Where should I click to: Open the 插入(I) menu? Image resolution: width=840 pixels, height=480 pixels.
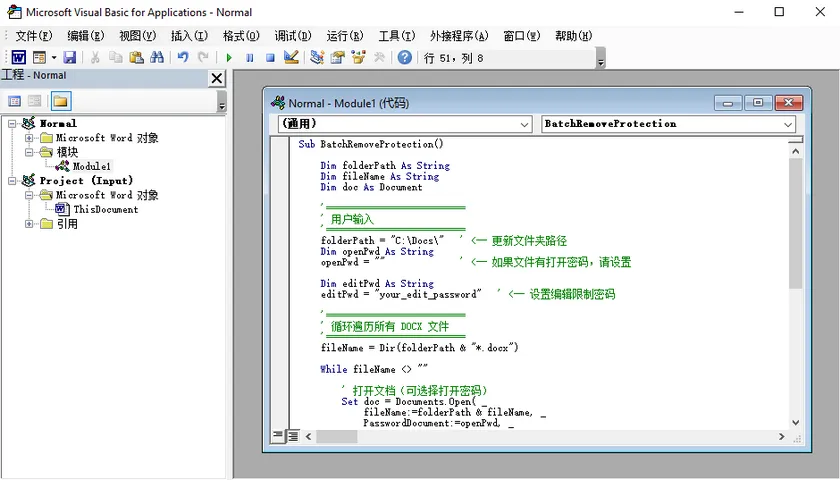[x=189, y=36]
